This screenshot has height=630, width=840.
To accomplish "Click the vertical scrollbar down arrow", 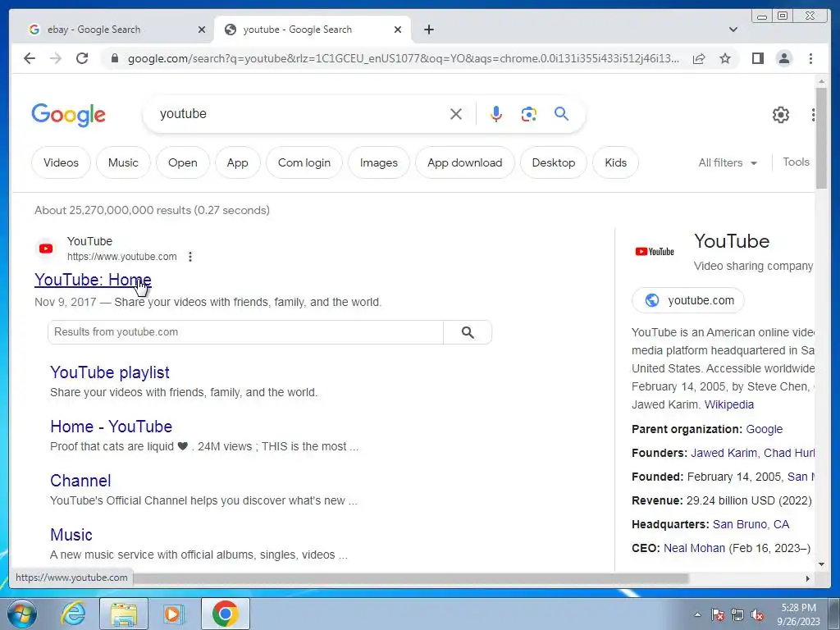I will pyautogui.click(x=821, y=564).
